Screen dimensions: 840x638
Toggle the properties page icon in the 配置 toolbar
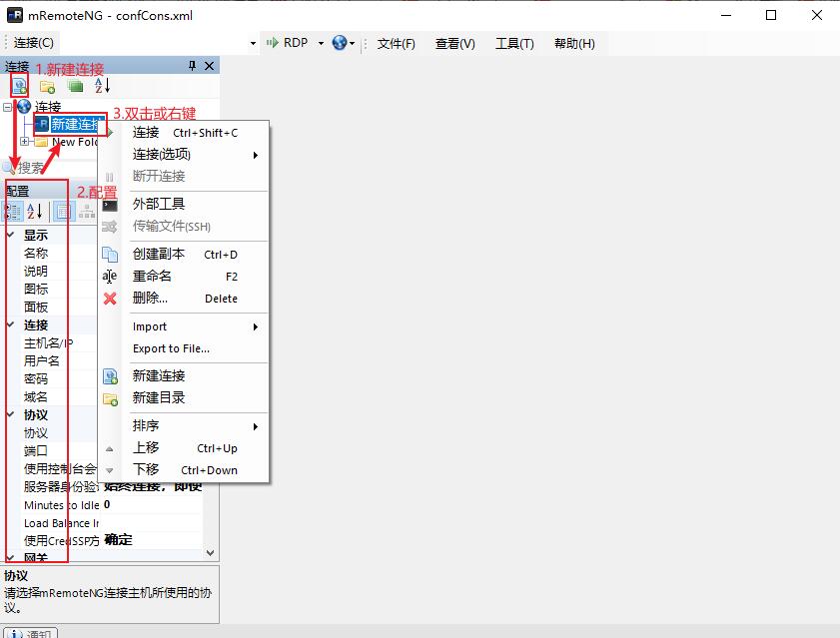pyautogui.click(x=63, y=212)
